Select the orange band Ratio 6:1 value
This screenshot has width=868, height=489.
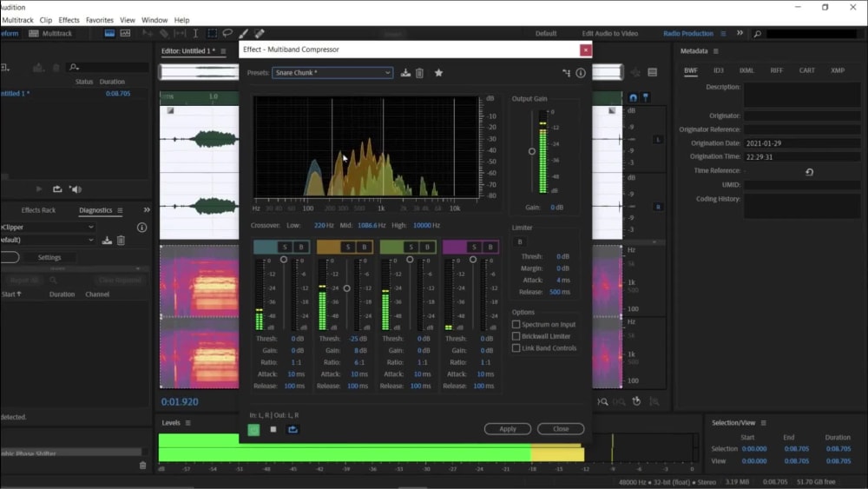click(359, 362)
